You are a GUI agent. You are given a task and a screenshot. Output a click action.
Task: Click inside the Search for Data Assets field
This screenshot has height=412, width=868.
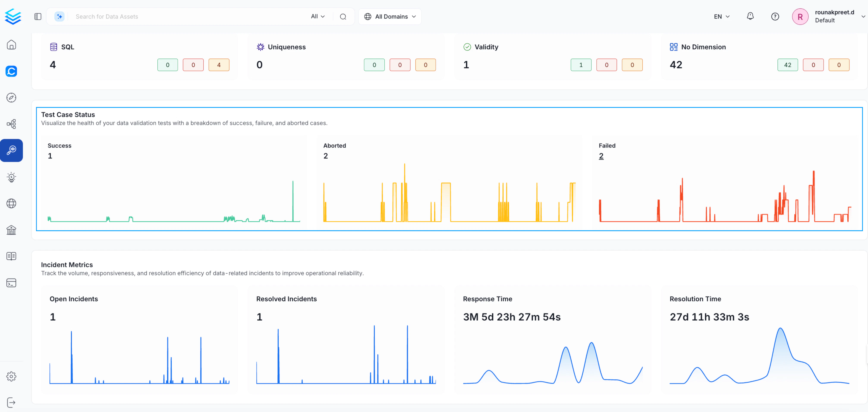(135, 16)
